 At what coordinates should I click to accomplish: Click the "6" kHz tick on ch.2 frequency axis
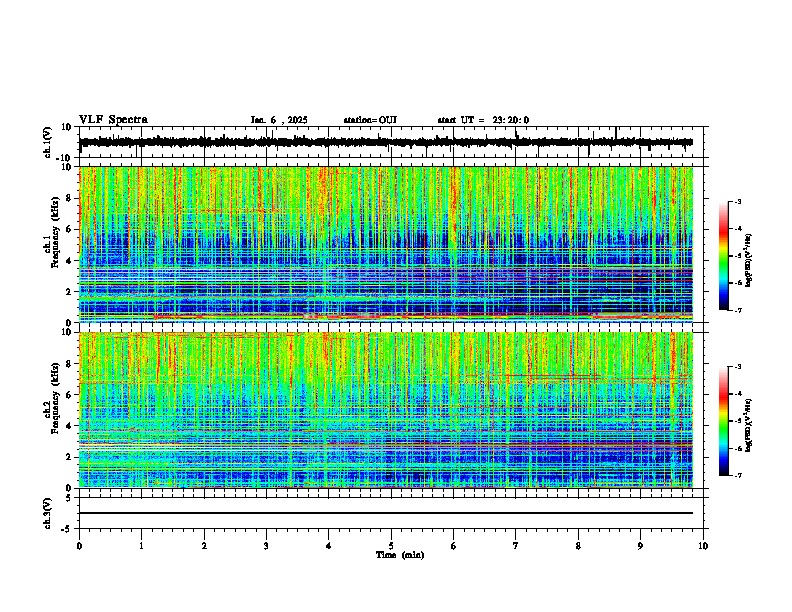[x=69, y=395]
